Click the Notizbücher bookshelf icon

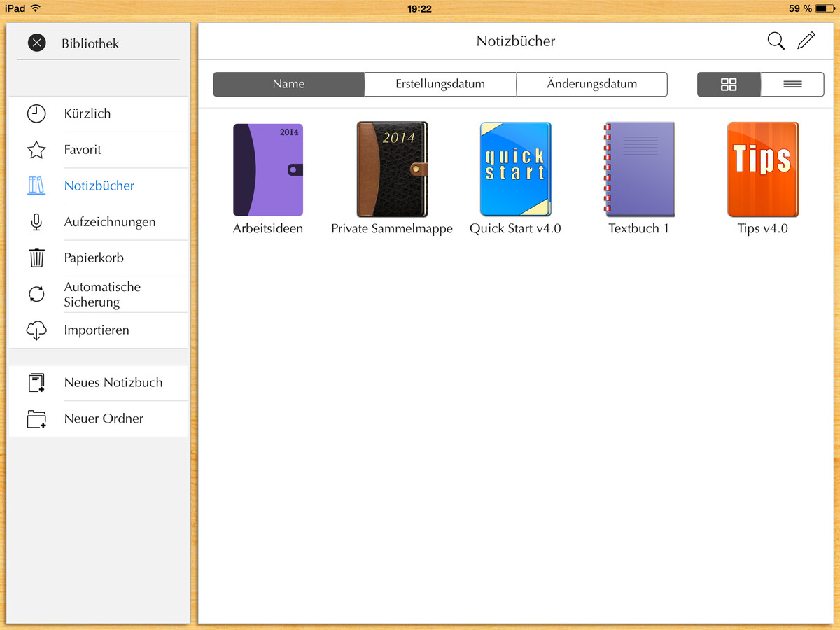(36, 185)
